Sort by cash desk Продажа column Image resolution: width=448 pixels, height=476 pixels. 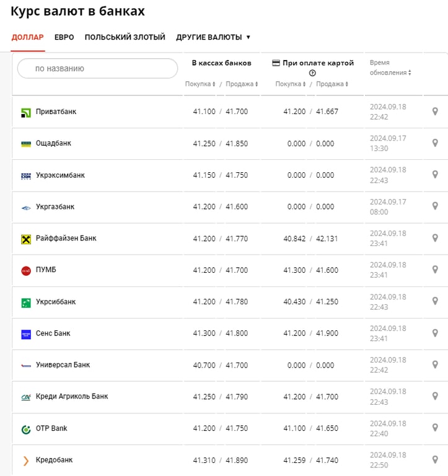(242, 84)
